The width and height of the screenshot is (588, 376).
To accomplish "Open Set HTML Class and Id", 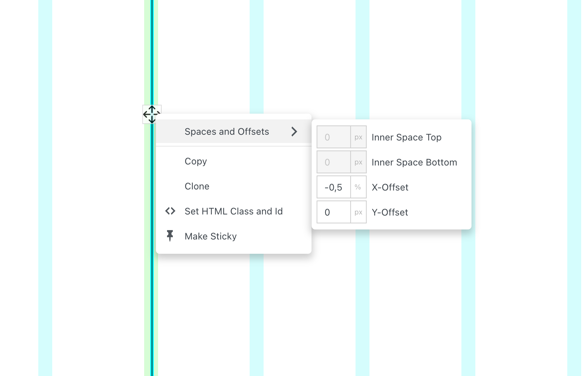I will coord(234,211).
